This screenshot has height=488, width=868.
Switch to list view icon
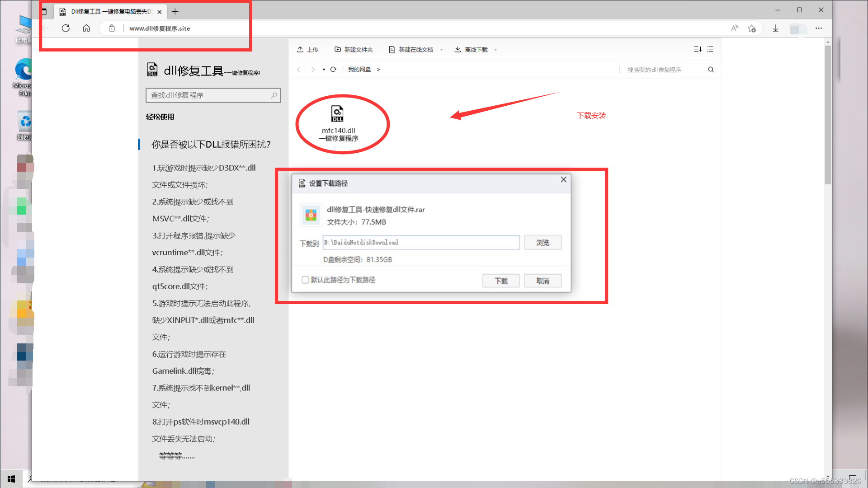[x=710, y=49]
